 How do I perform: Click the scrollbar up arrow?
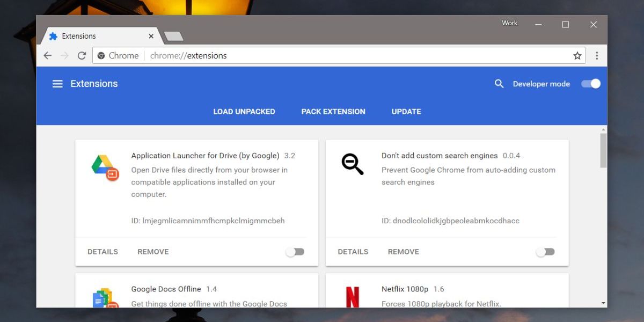pyautogui.click(x=603, y=129)
